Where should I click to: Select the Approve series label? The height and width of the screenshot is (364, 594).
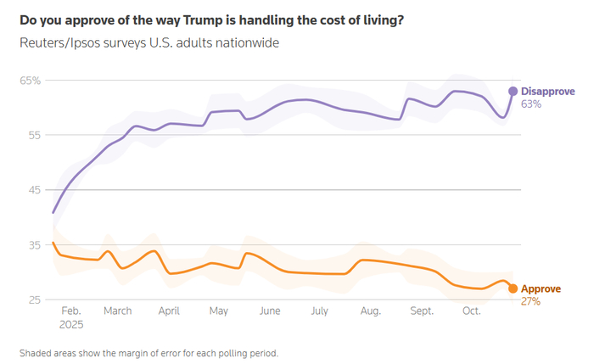541,288
